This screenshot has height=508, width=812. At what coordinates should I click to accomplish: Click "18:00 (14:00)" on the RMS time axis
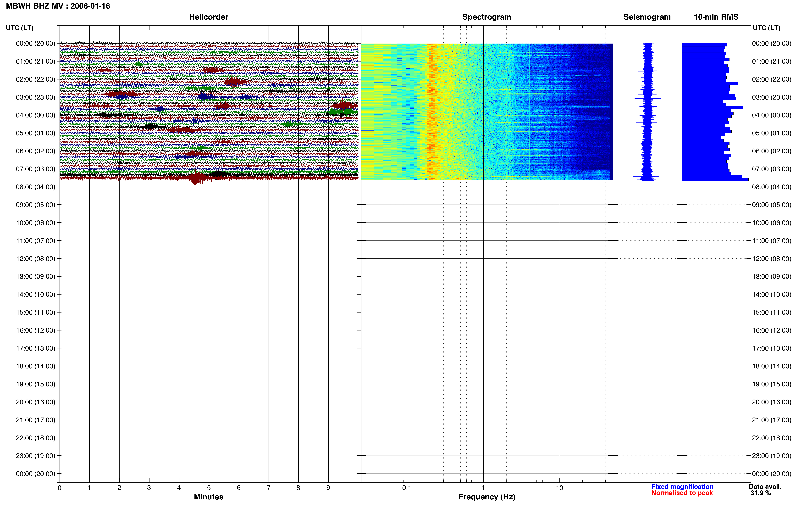pos(771,366)
